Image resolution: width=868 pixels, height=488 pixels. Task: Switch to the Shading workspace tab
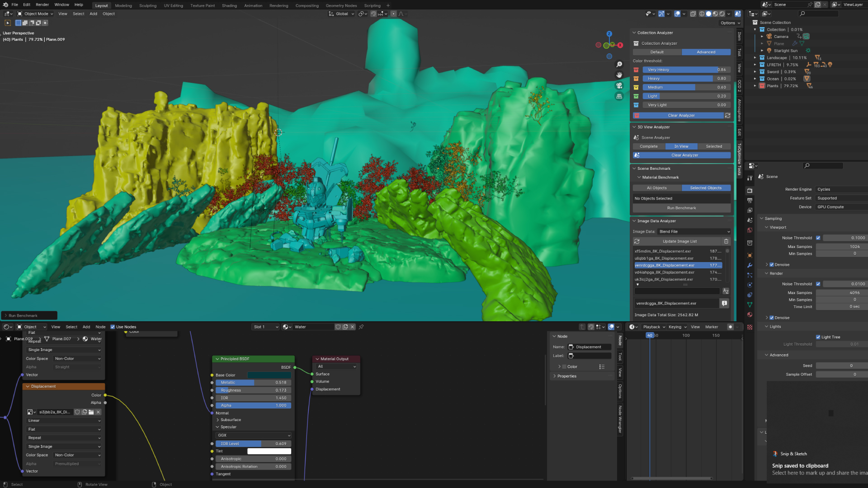tap(229, 5)
